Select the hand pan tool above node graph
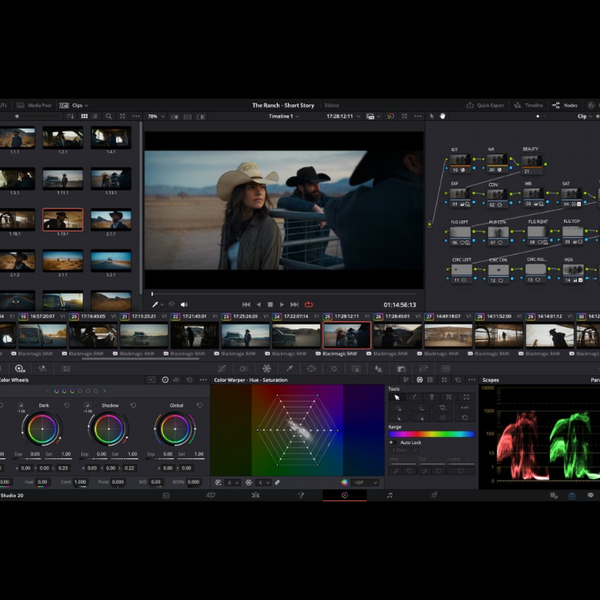 point(443,116)
